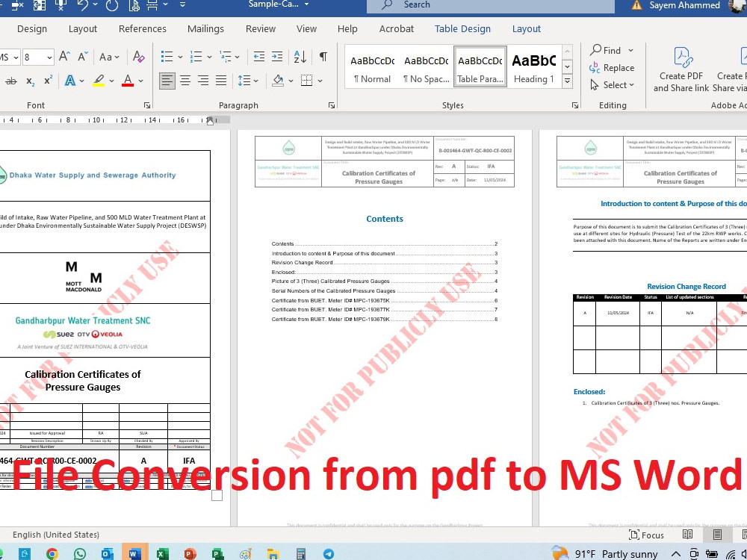Open the Sample-Ca... document title dropdown

point(306,4)
